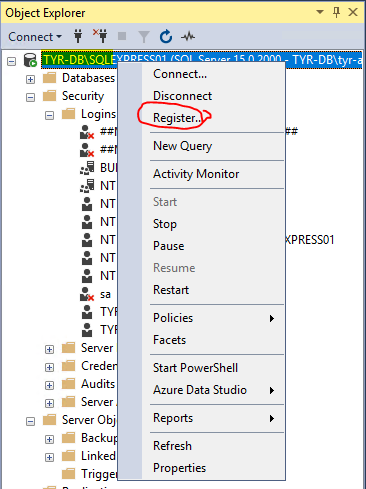This screenshot has width=366, height=489.
Task: Select the TYR-DB\SQLEXPRESS01 server row
Action: (201, 60)
